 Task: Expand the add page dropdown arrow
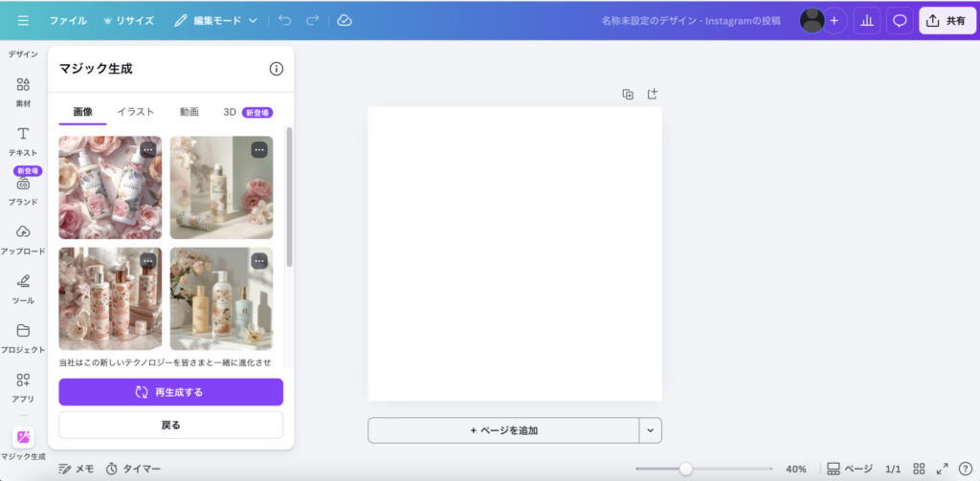[x=650, y=430]
